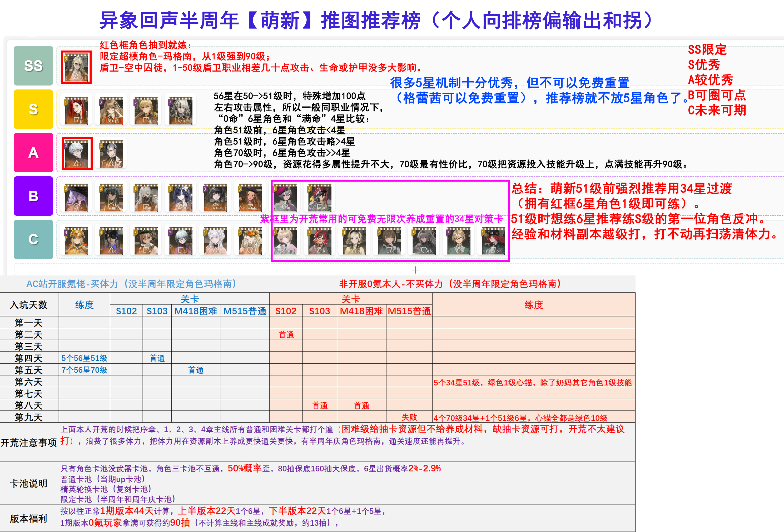The width and height of the screenshot is (784, 532).
Task: Click the flower-crown blonde in C tier
Action: 250,240
